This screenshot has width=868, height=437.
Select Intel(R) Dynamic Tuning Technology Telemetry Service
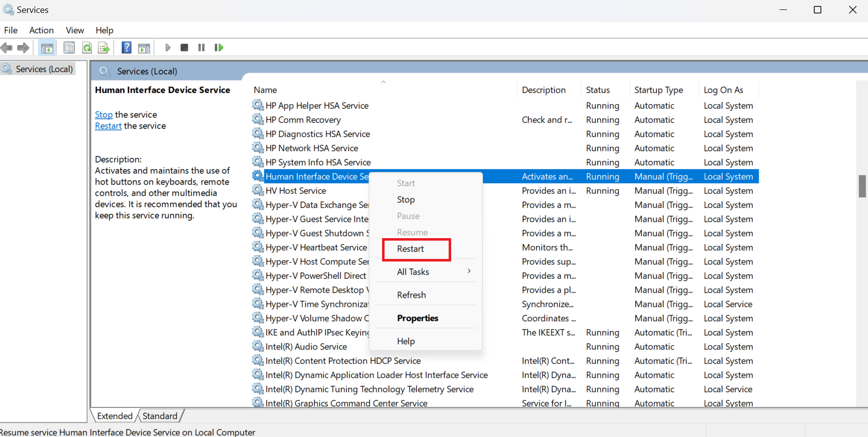pos(505,389)
